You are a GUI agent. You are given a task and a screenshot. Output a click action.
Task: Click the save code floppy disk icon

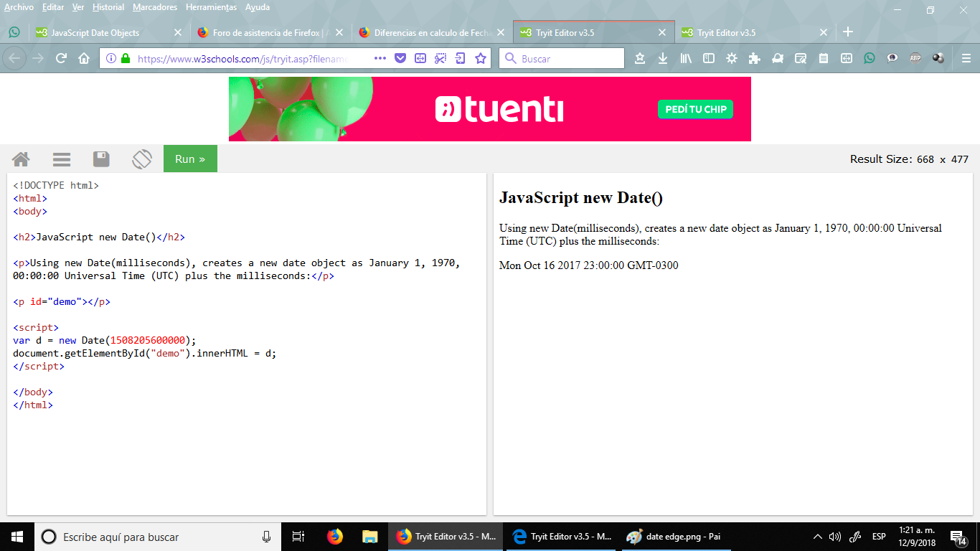point(102,159)
